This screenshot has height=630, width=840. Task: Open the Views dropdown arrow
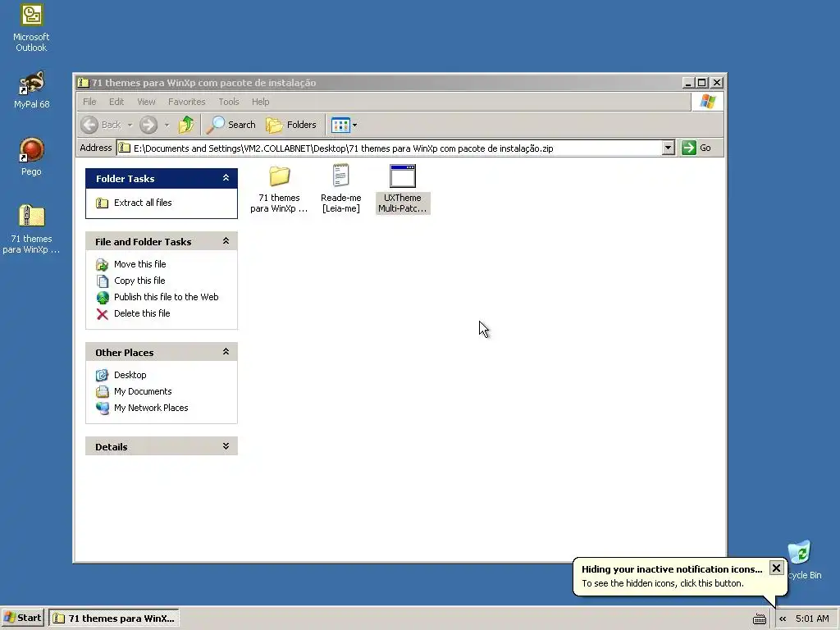coord(354,126)
